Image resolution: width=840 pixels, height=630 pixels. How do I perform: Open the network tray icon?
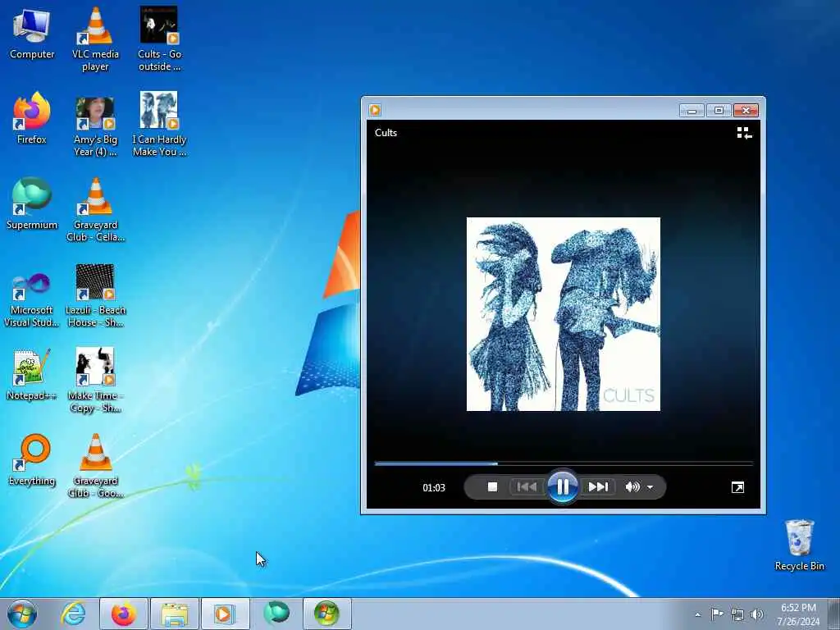coord(737,614)
